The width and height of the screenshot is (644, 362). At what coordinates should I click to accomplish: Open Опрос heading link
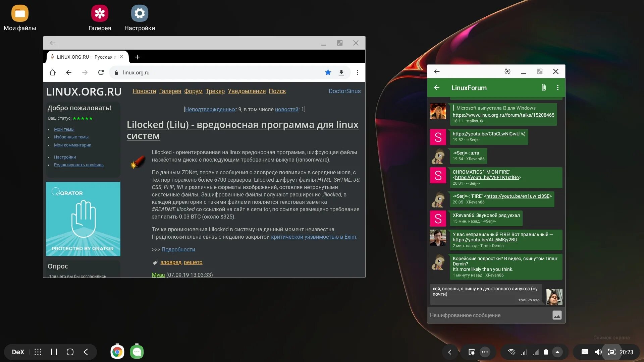point(58,266)
